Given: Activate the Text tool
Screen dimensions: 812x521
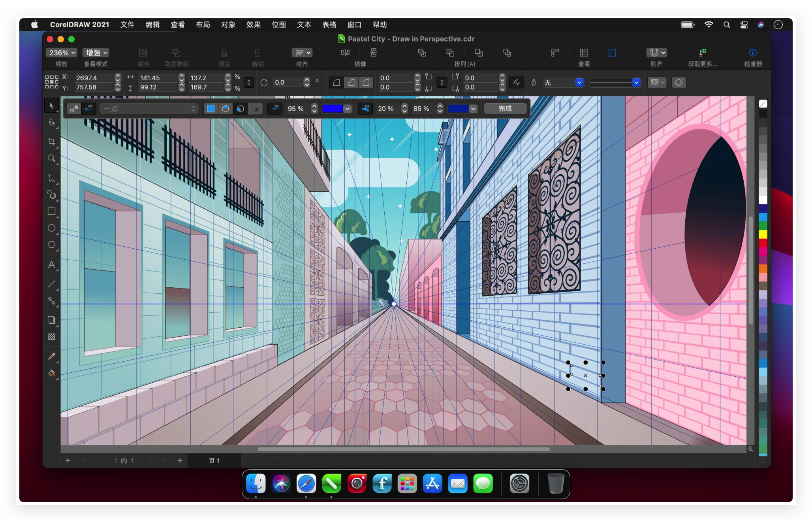Looking at the screenshot, I should (51, 264).
